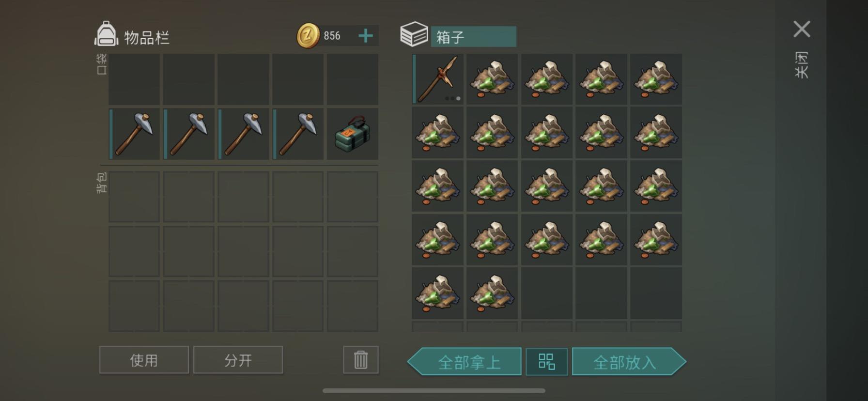The image size is (868, 401).
Task: Select the first hammer in the pocket row
Action: (x=134, y=134)
